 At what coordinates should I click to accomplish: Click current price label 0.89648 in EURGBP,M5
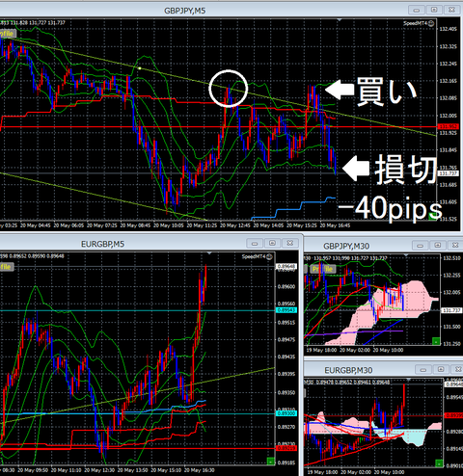click(x=286, y=266)
